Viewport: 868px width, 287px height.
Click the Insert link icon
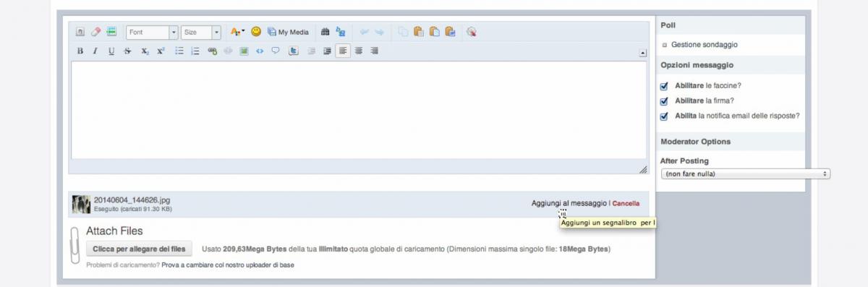(x=213, y=51)
